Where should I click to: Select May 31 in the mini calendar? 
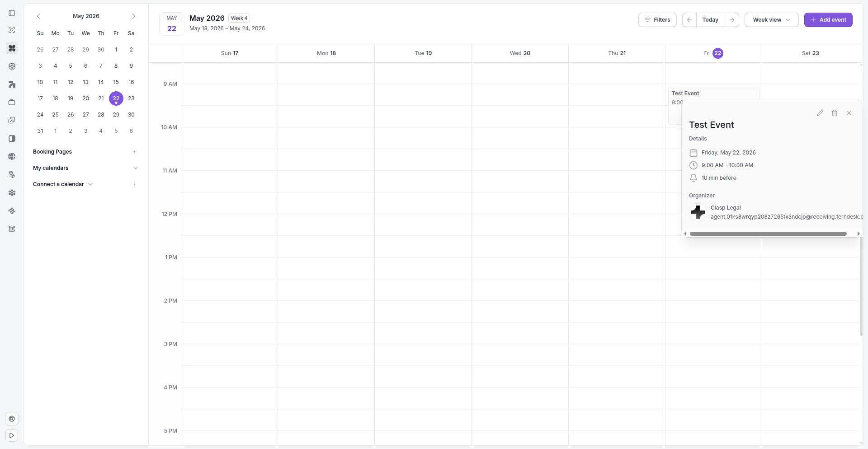[x=40, y=131]
